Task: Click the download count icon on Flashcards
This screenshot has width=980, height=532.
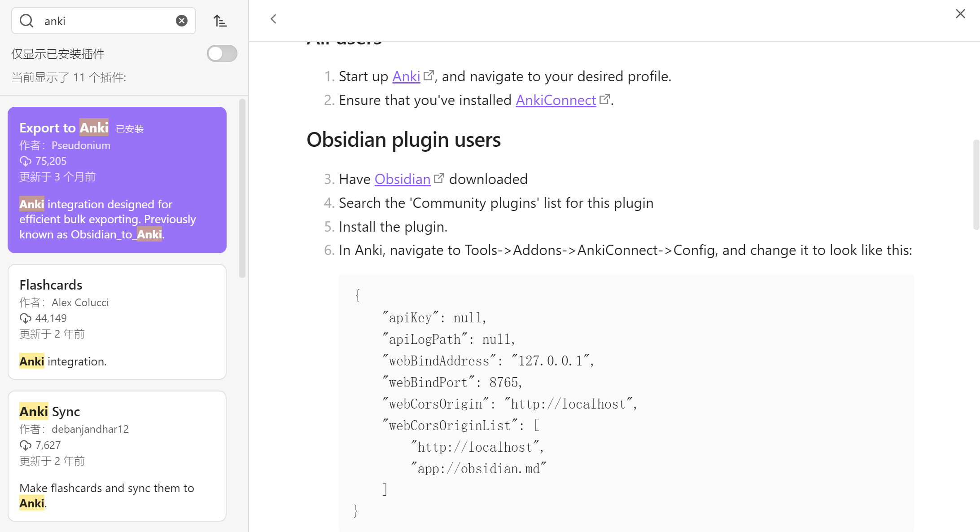Action: [x=26, y=318]
